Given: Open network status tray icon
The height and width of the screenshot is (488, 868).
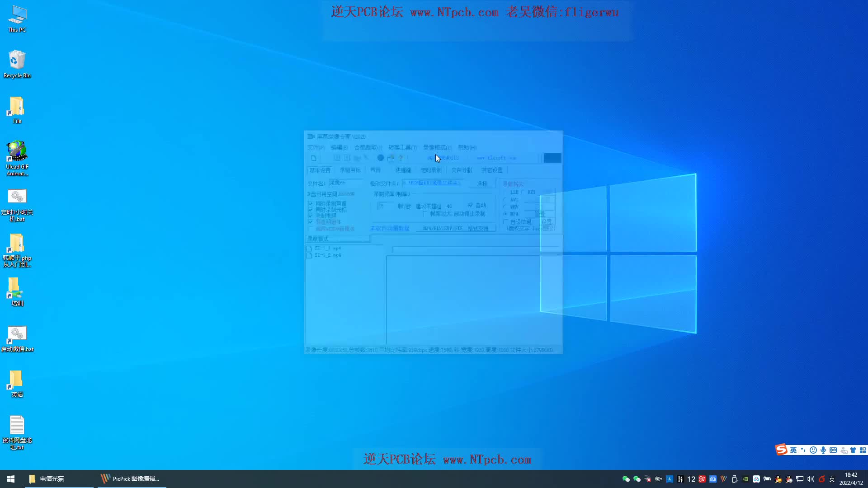Looking at the screenshot, I should (x=800, y=479).
